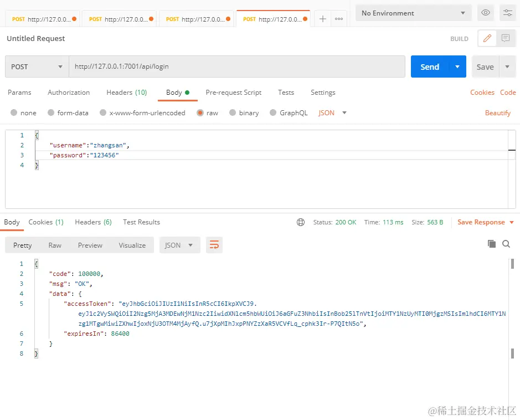Beautify the JSON request body
Screen dimensions: 520x420
tap(497, 113)
